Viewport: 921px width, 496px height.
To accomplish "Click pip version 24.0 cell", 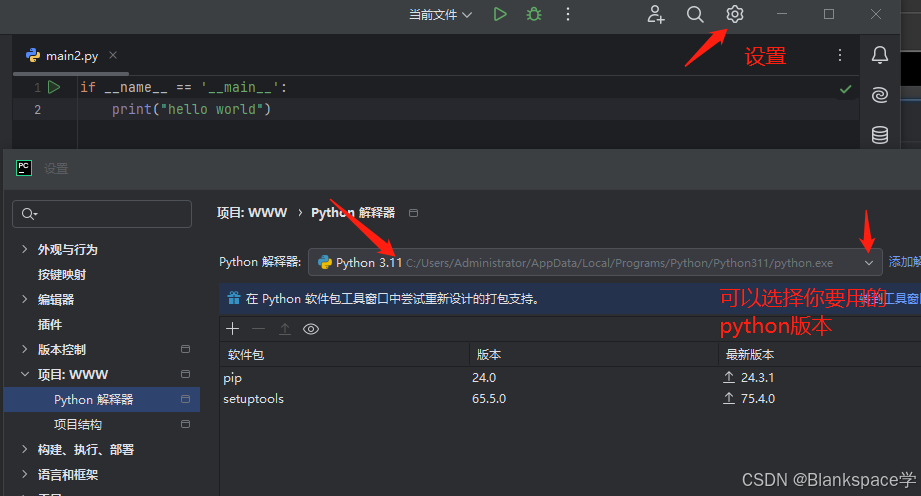I will point(484,378).
